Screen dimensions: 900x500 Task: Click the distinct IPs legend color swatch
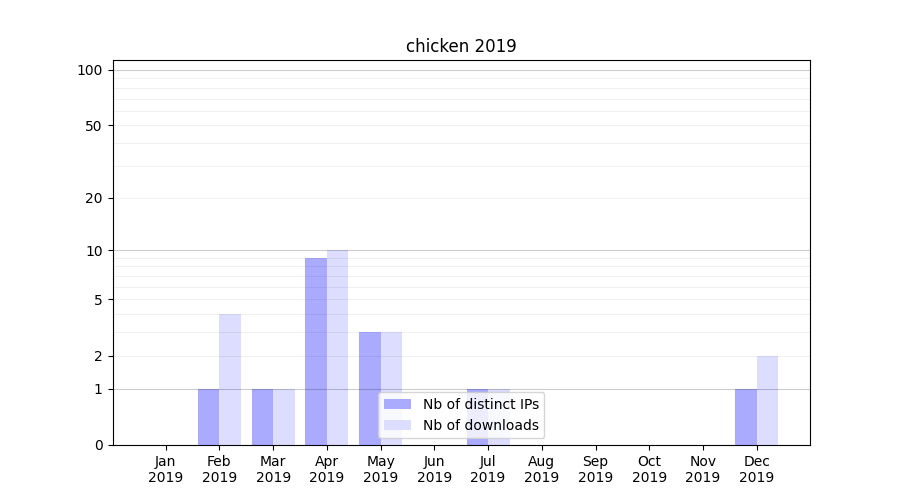click(397, 404)
